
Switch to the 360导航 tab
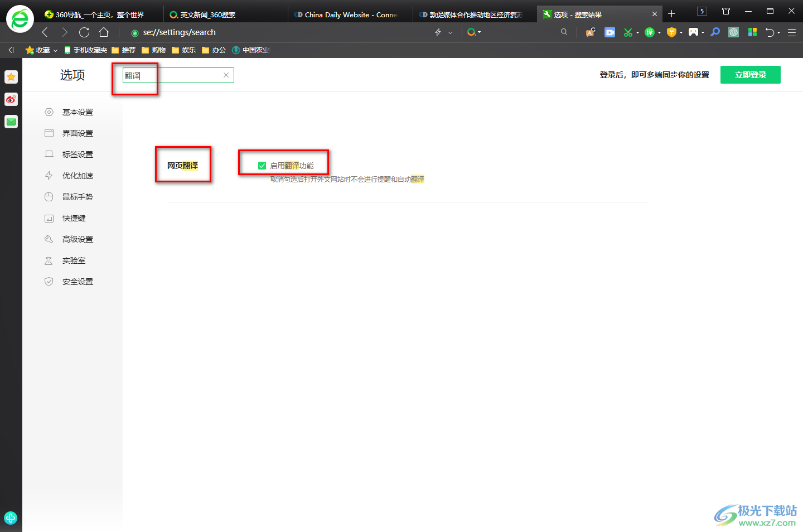tap(100, 14)
